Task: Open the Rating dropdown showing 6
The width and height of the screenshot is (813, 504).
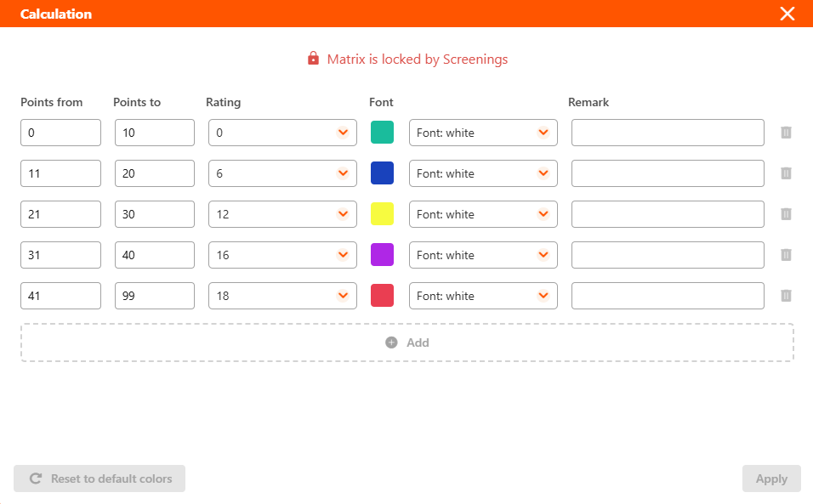Action: pos(282,173)
